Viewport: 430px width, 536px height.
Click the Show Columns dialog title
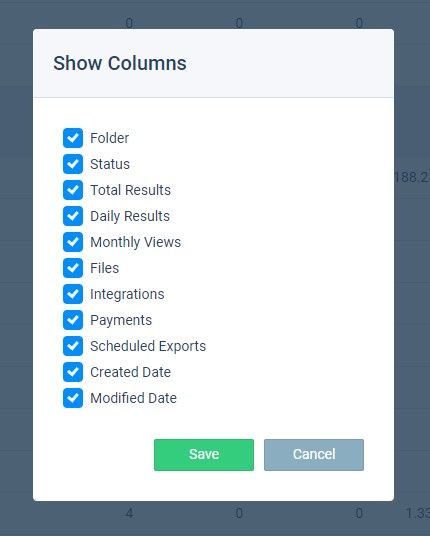pyautogui.click(x=120, y=63)
